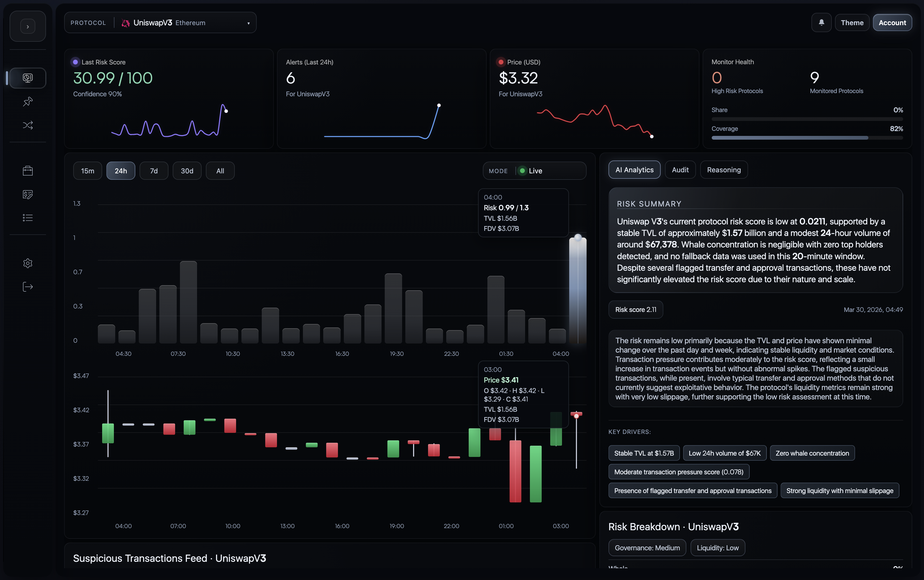Image resolution: width=924 pixels, height=580 pixels.
Task: Click the Share progress bar
Action: tap(807, 119)
